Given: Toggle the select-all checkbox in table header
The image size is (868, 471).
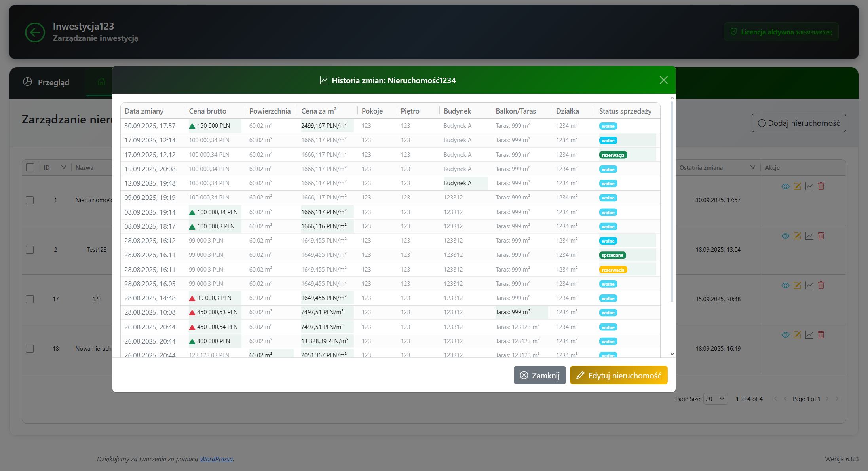Looking at the screenshot, I should 30,167.
